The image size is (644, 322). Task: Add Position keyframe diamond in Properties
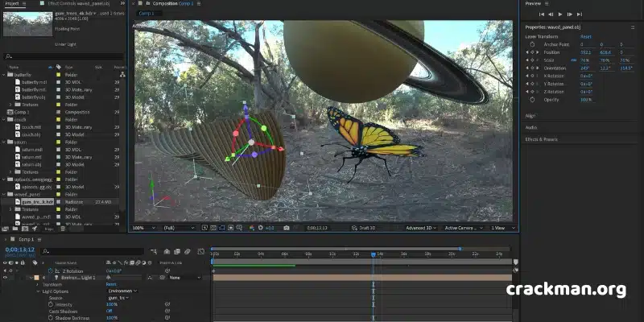point(532,52)
